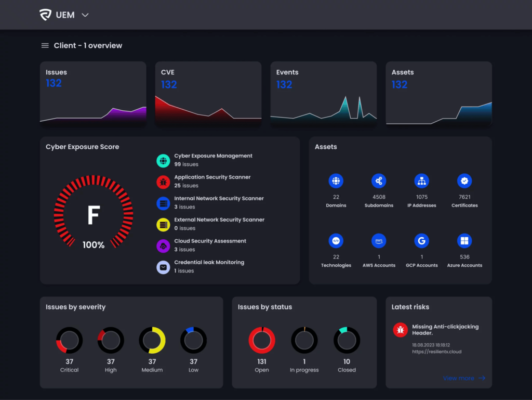Select the CVE trend chart card
The width and height of the screenshot is (532, 400).
point(208,94)
